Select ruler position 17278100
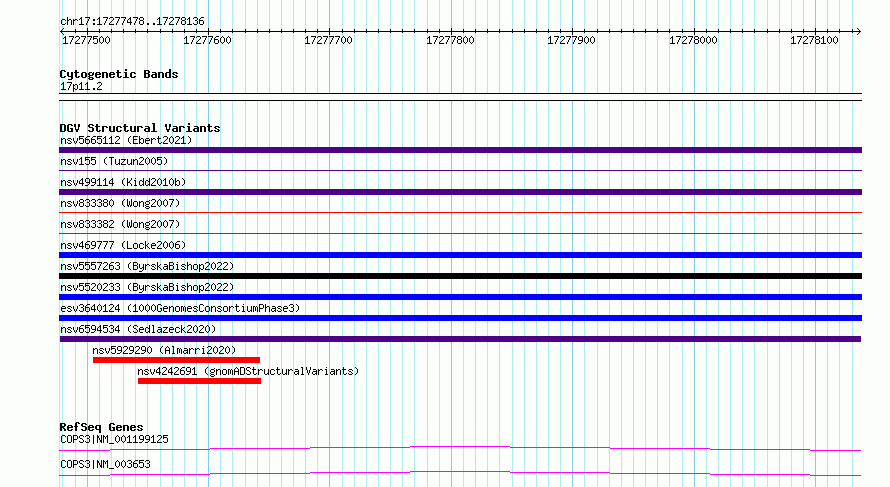 click(814, 40)
